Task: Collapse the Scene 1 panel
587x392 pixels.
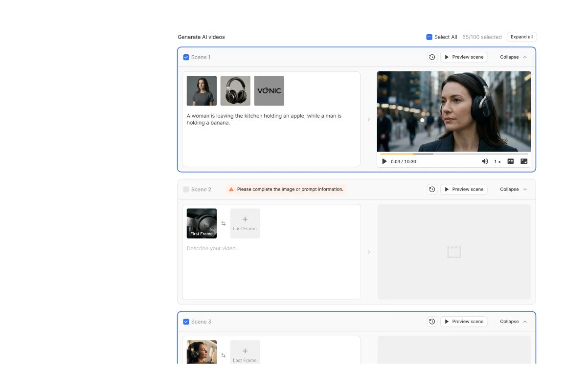Action: [514, 57]
